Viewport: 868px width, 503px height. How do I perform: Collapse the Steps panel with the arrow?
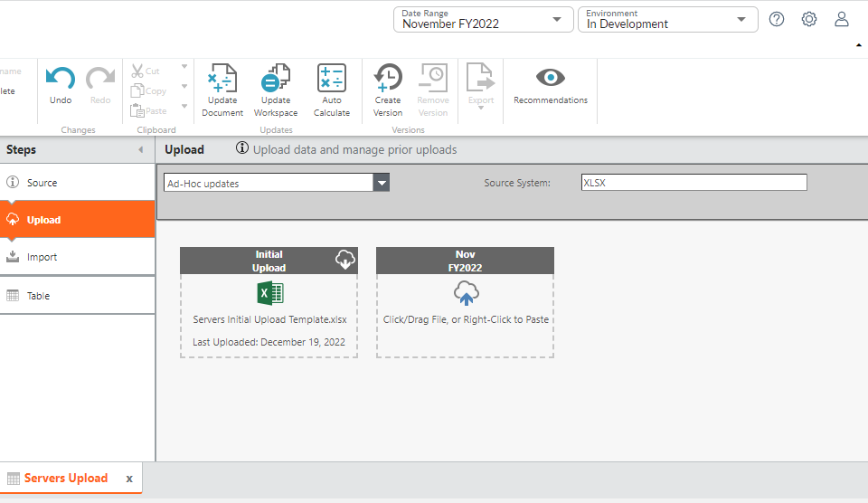140,150
